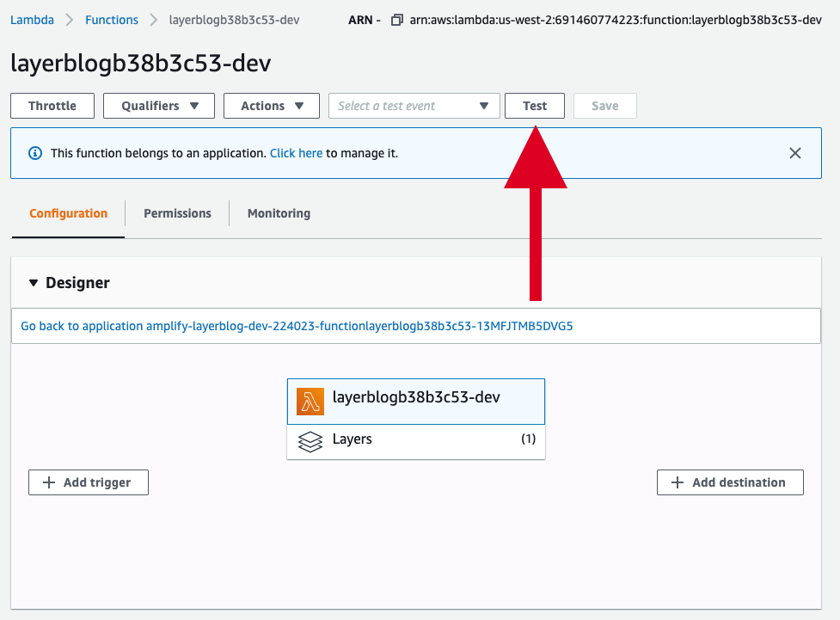Open the Select a test event dropdown
This screenshot has height=620, width=840.
click(x=414, y=106)
